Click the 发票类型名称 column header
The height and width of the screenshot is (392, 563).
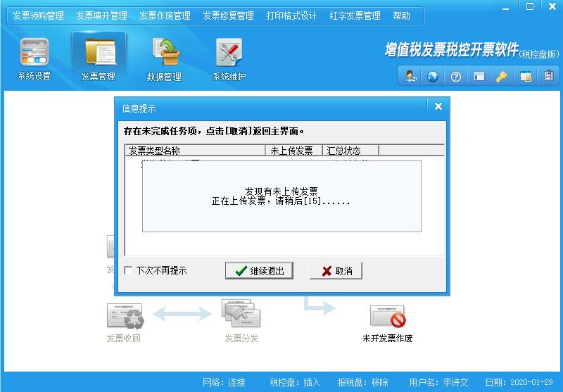(x=194, y=150)
